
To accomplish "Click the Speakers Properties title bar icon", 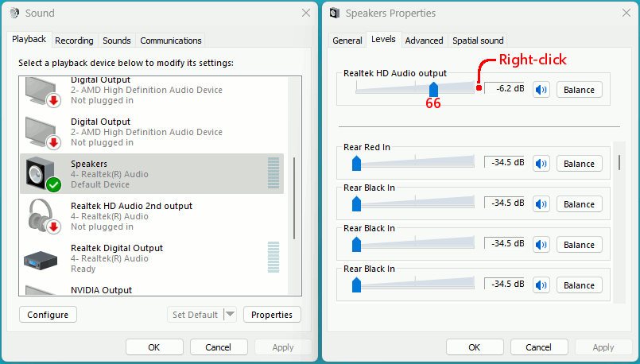I will coord(335,13).
